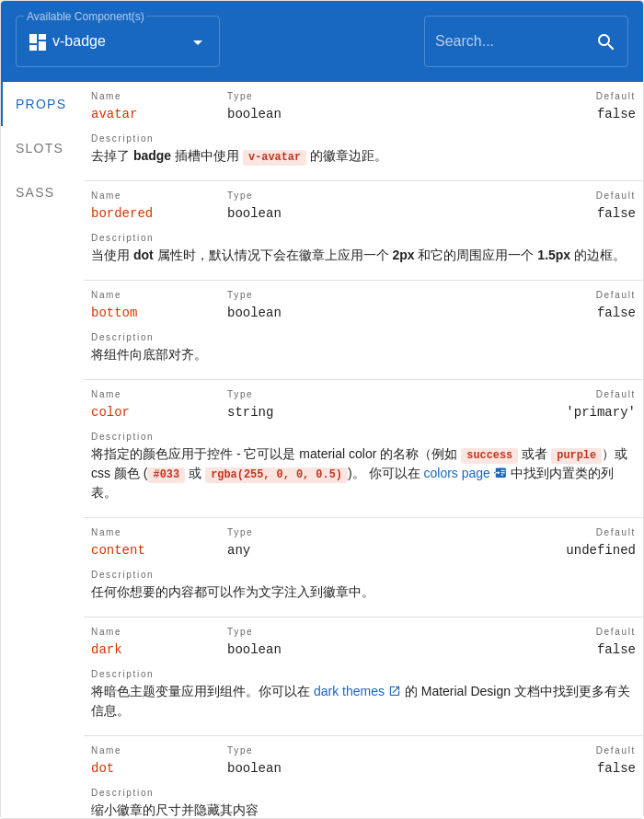Click the "success" code chip
This screenshot has height=819, width=644.
click(x=489, y=455)
